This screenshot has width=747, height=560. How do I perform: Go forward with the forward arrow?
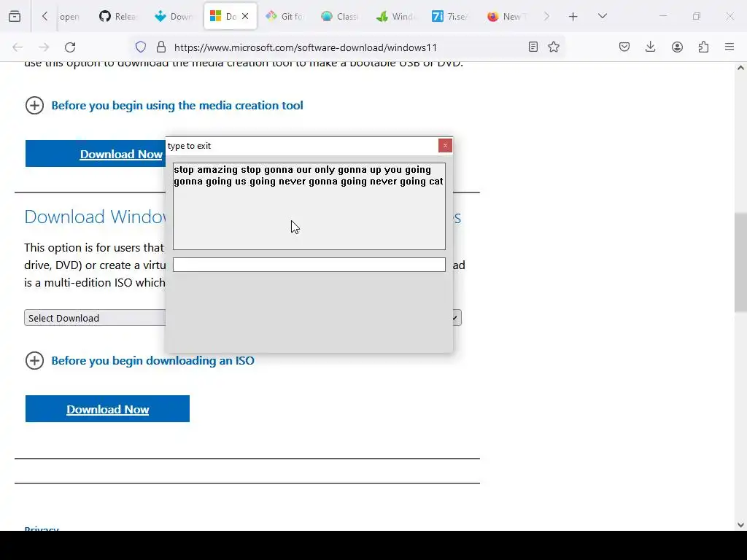tap(44, 47)
